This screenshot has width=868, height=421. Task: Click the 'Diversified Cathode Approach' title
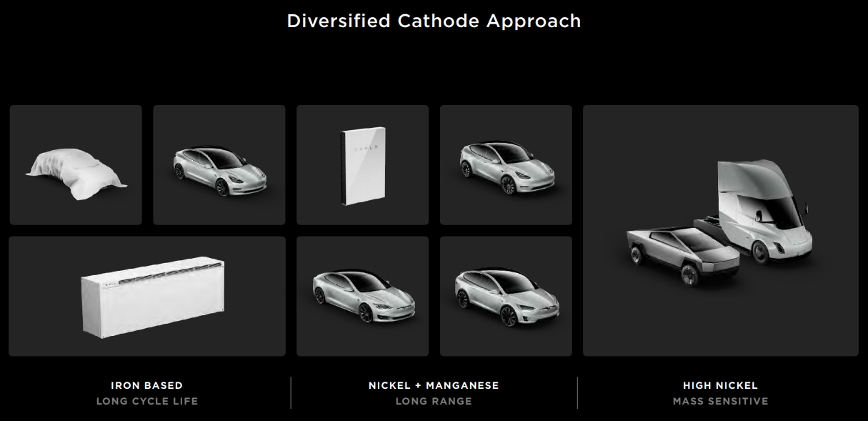coord(434,21)
